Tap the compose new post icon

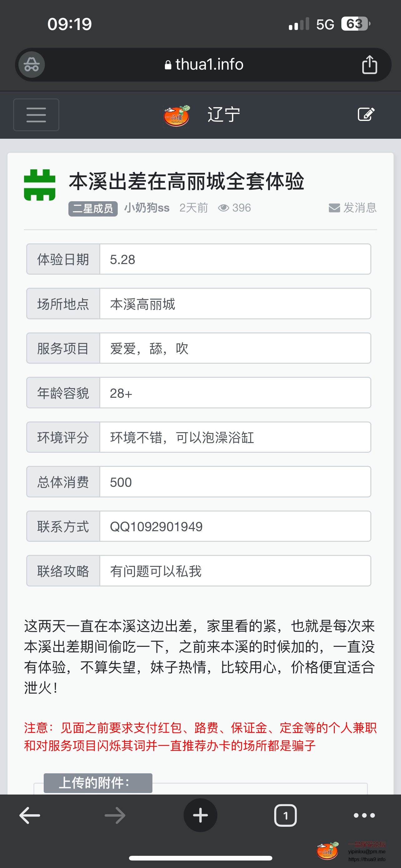pos(366,115)
